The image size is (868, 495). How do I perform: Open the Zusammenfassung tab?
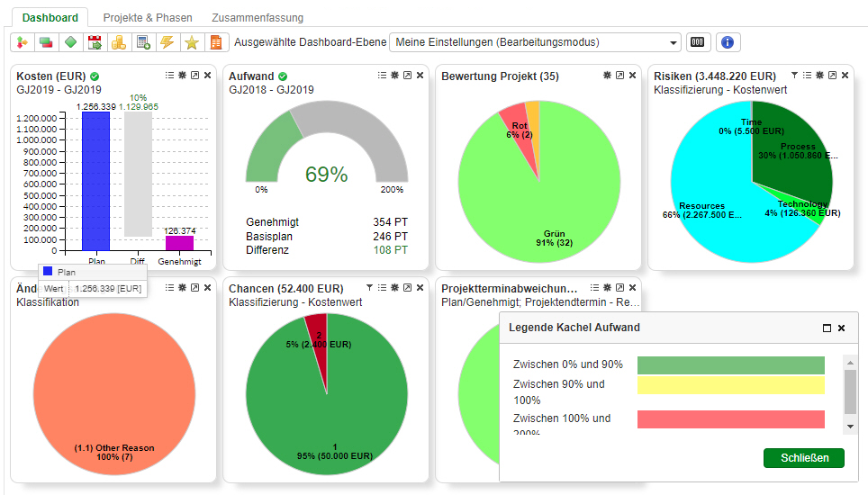point(258,17)
